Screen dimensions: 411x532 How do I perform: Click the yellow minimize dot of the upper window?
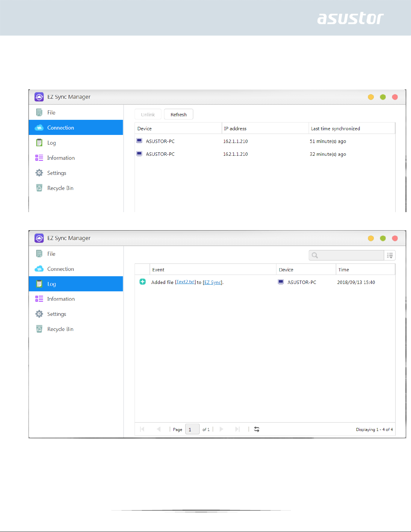pyautogui.click(x=371, y=97)
